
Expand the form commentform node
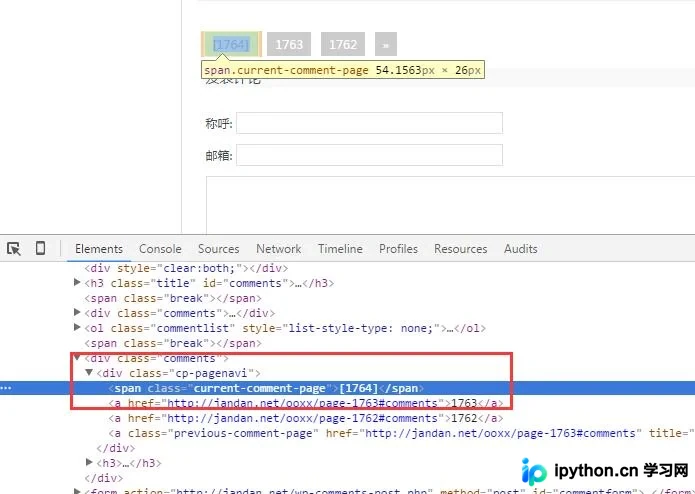click(x=77, y=491)
